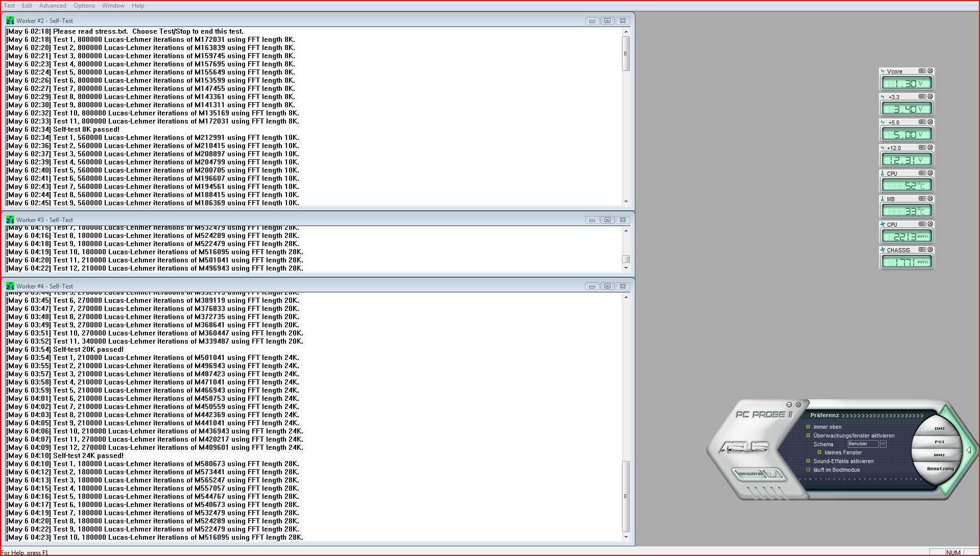Click 'Self-test 20K passed!' line
Image resolution: width=980 pixels, height=556 pixels.
coord(65,350)
